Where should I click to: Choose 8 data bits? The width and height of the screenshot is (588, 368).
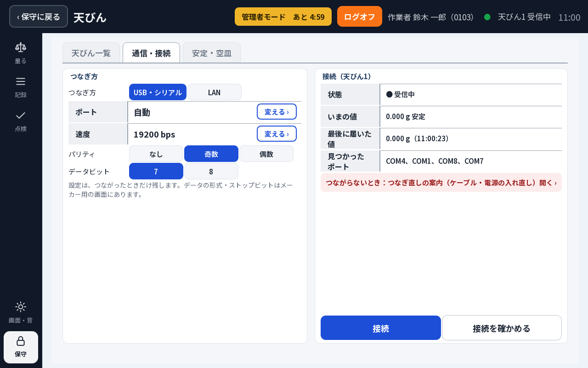211,171
